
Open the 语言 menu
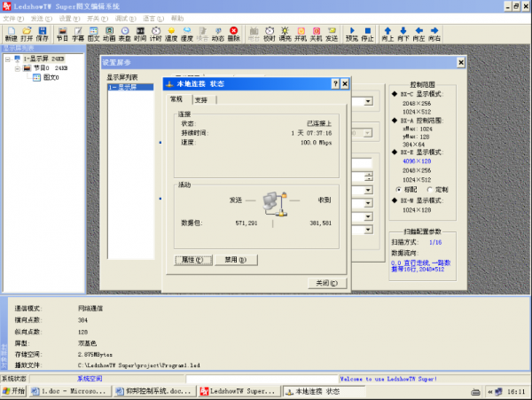(153, 19)
